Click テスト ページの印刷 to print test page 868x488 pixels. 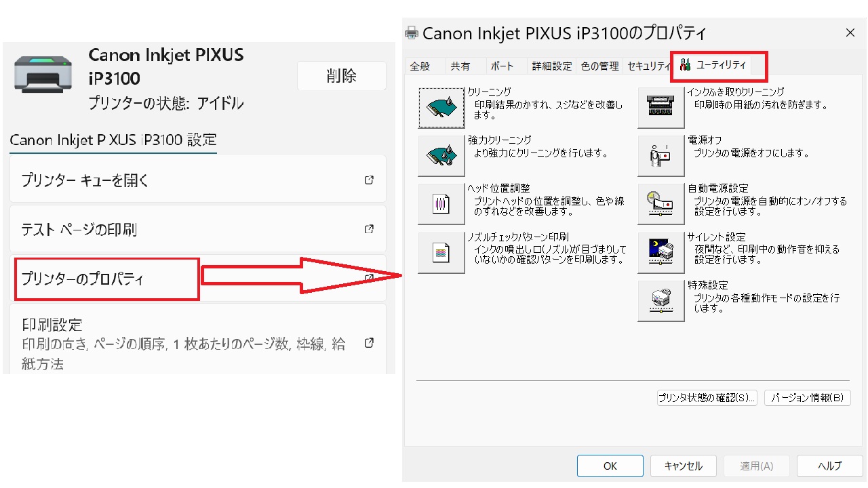[x=197, y=228]
